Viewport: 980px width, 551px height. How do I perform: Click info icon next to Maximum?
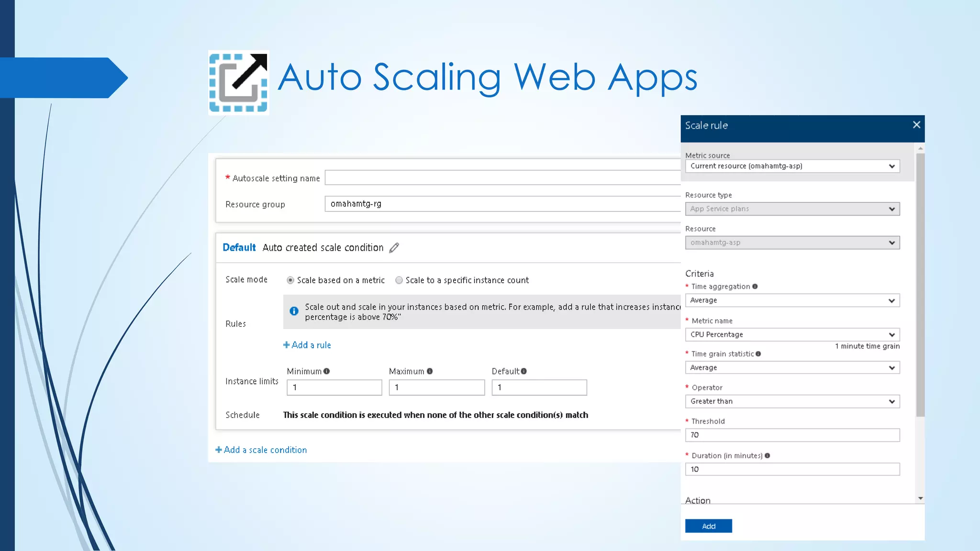coord(430,371)
